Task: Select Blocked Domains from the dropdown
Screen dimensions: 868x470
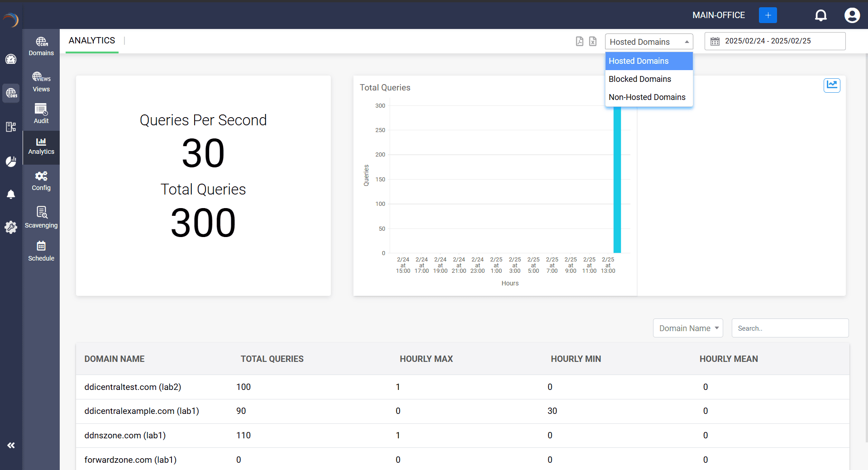Action: point(640,79)
